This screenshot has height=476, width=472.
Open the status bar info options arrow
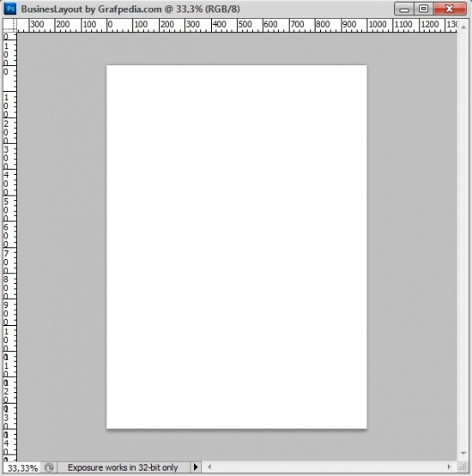click(x=196, y=467)
